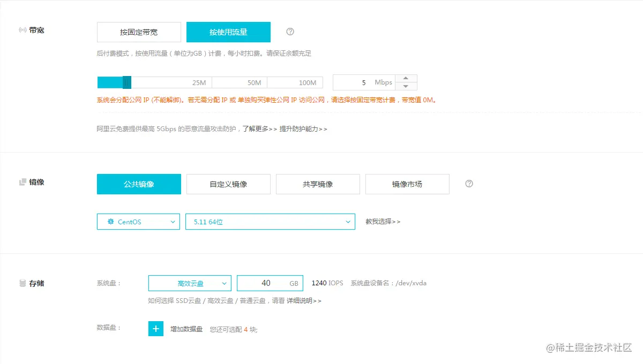Click the bandwidth slider handle

[x=127, y=82]
